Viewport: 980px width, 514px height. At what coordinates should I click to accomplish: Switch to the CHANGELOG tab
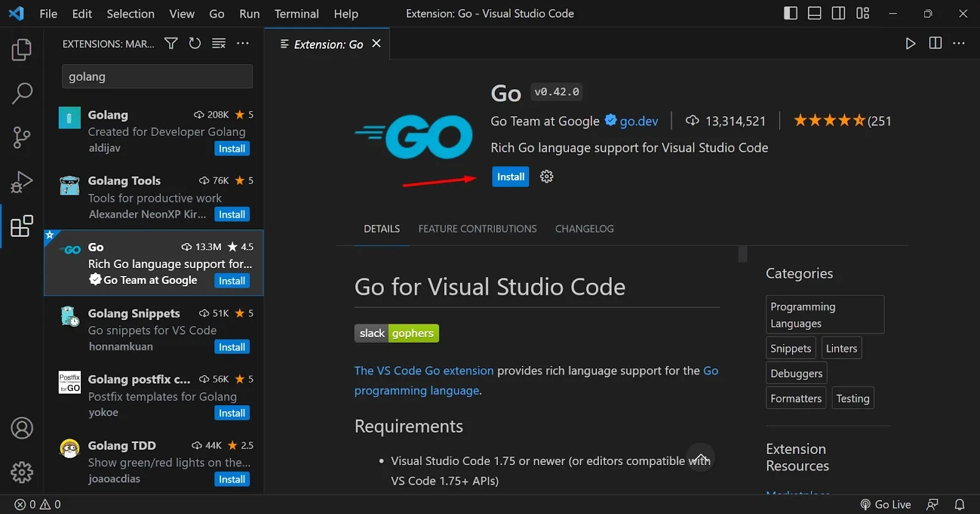tap(584, 229)
